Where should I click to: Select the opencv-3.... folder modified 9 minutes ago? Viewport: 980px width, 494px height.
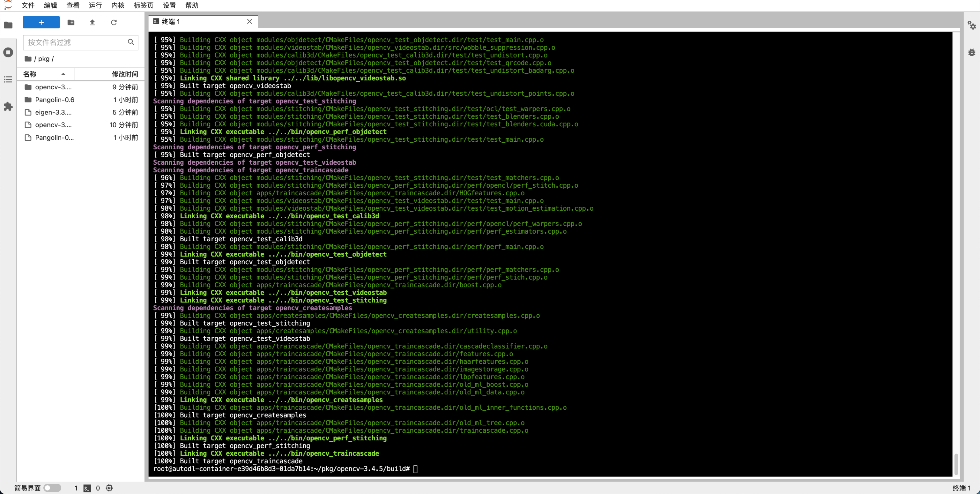click(81, 87)
